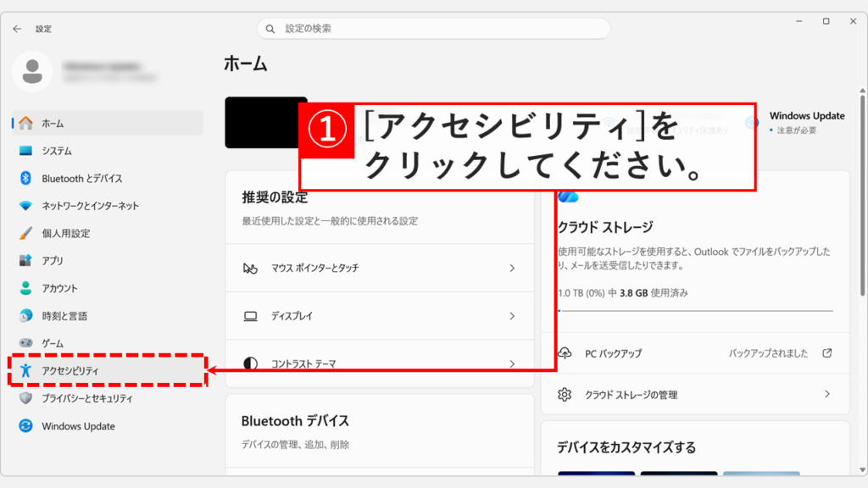Open クラウド ストレージの管理
Screen dimensions: 868x488
click(x=695, y=395)
